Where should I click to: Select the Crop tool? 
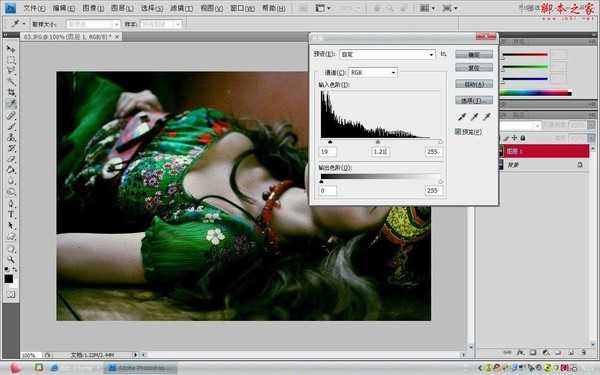[11, 92]
